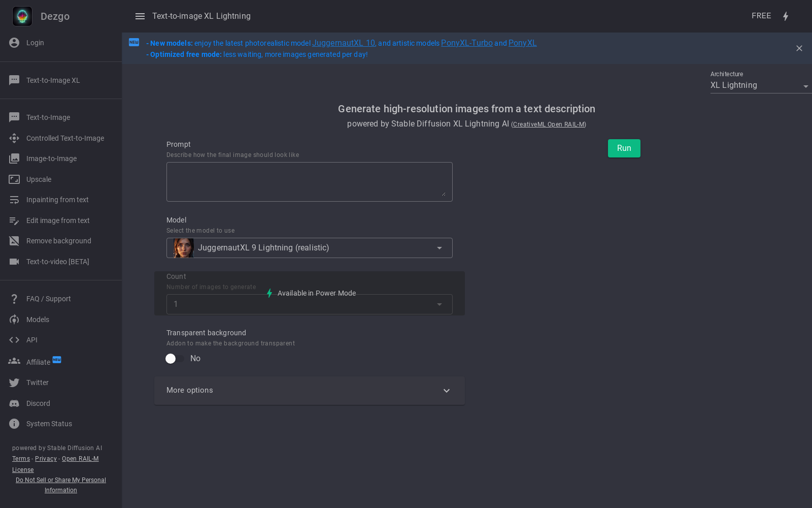The image size is (812, 508).
Task: Click the System Status info icon
Action: pos(14,424)
